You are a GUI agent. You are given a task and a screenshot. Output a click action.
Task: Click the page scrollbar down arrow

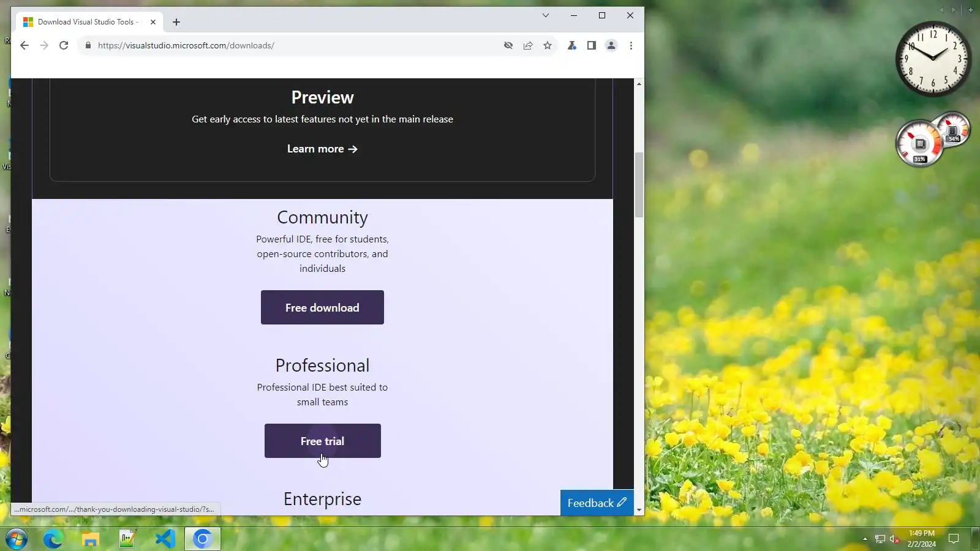click(x=639, y=510)
